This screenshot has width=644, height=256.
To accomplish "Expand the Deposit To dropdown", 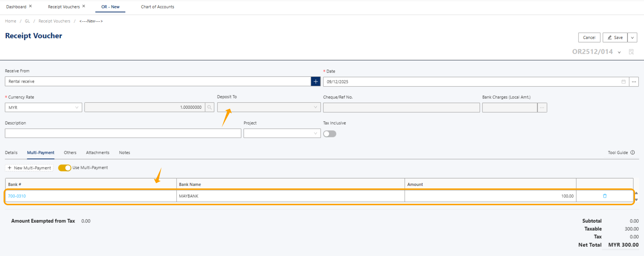I will (x=269, y=107).
